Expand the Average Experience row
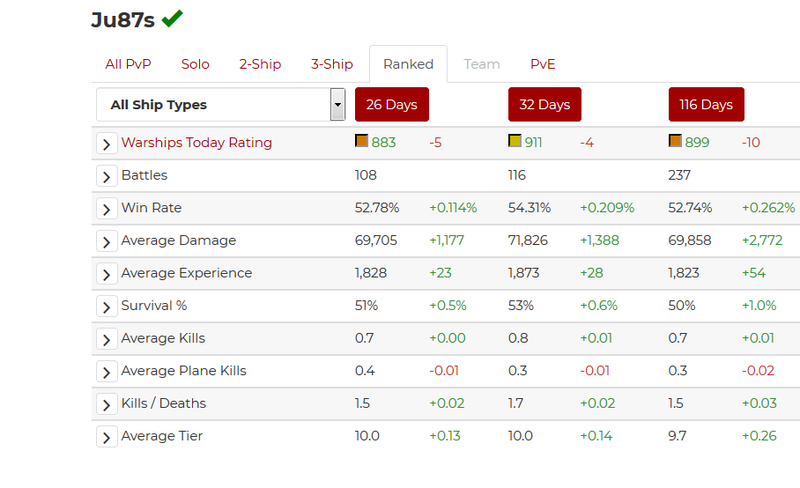The width and height of the screenshot is (800, 488). [x=107, y=273]
